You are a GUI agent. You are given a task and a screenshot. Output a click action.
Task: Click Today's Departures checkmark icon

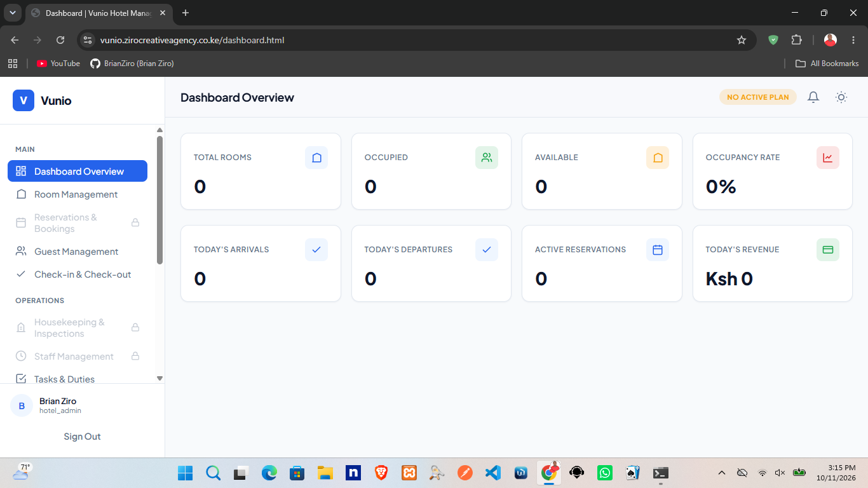click(487, 250)
